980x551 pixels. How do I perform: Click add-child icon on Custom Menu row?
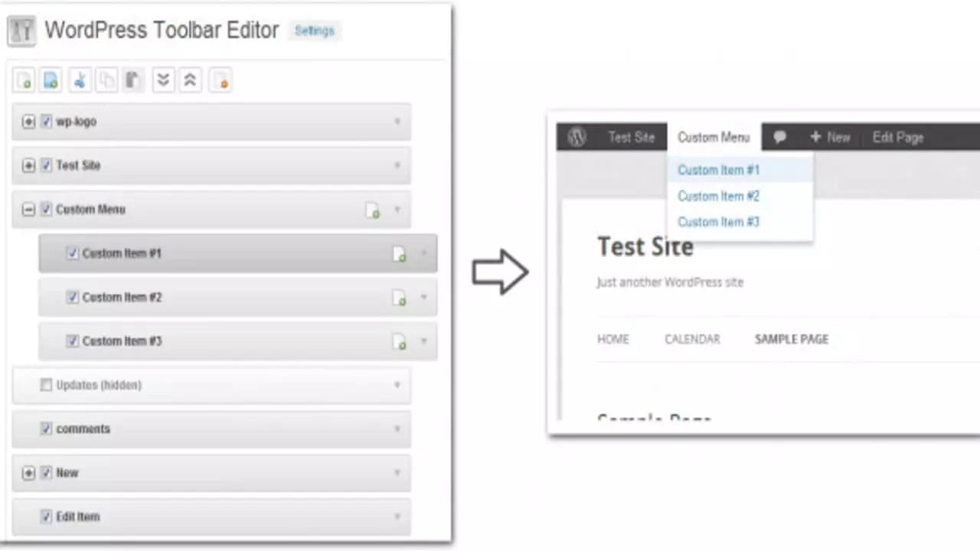click(372, 210)
